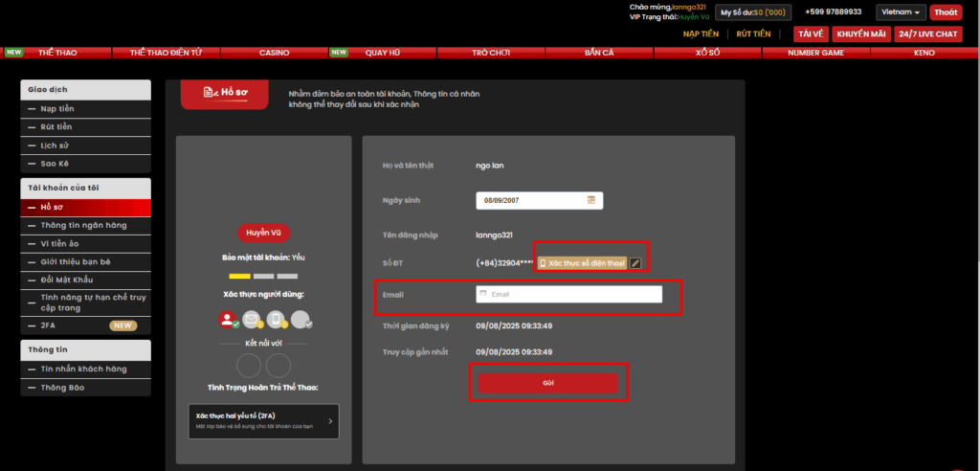Screen dimensions: 980x471
Task: Click the Email input field
Action: coord(568,294)
